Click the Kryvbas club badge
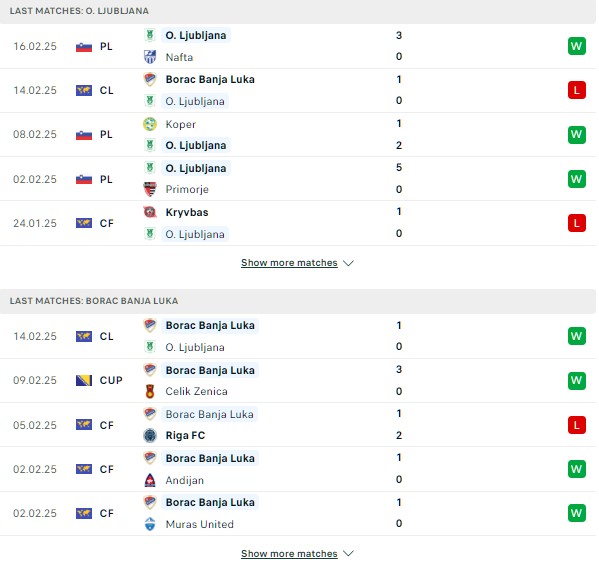The image size is (599, 574). click(x=150, y=212)
